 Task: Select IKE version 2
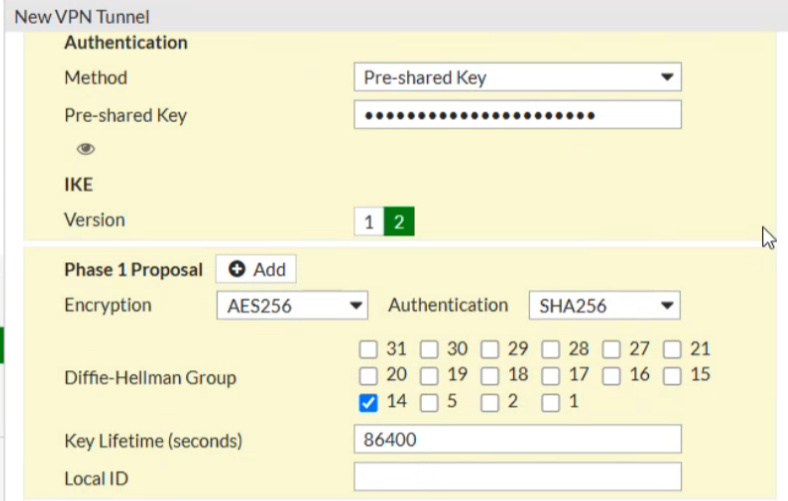[398, 222]
